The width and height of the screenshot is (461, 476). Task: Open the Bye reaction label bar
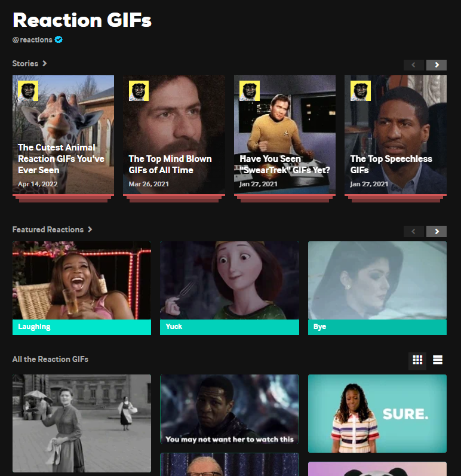(377, 327)
